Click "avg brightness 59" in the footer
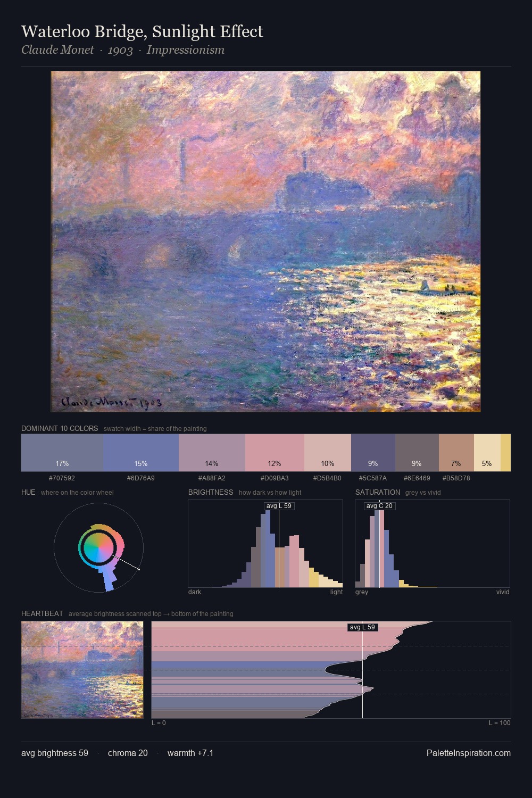Screen dimensions: 532x798 click(x=55, y=753)
